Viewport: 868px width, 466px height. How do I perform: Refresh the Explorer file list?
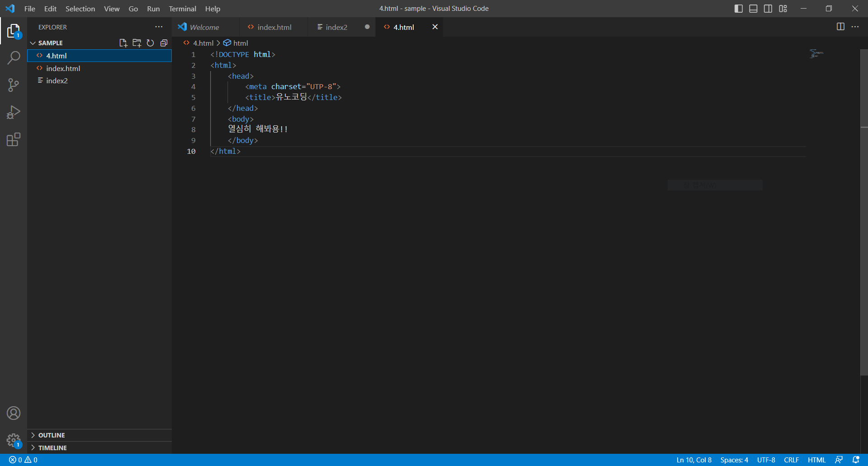[x=150, y=43]
